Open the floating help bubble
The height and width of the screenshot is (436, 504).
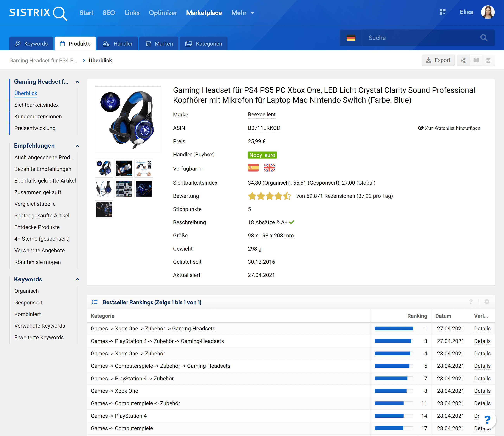pyautogui.click(x=487, y=420)
